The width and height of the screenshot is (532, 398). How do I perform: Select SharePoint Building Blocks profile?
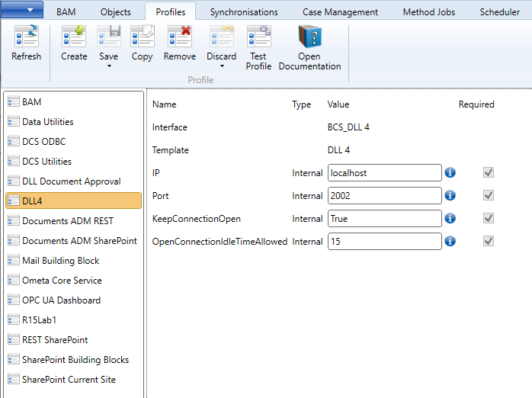tap(74, 360)
